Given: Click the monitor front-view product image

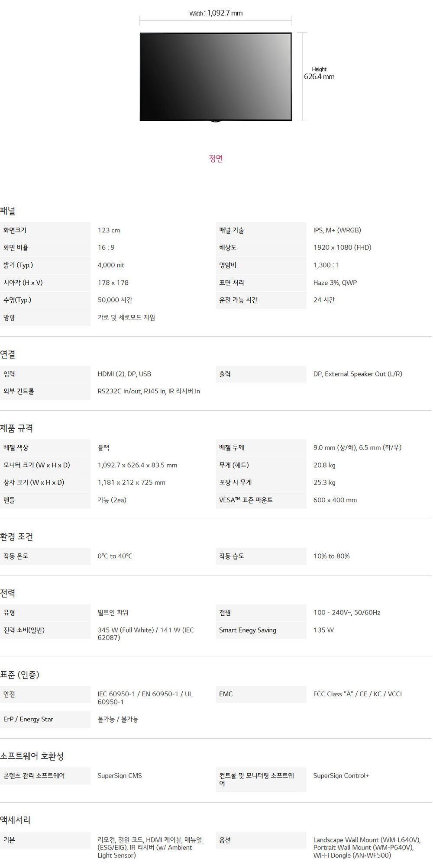Looking at the screenshot, I should pos(215,77).
